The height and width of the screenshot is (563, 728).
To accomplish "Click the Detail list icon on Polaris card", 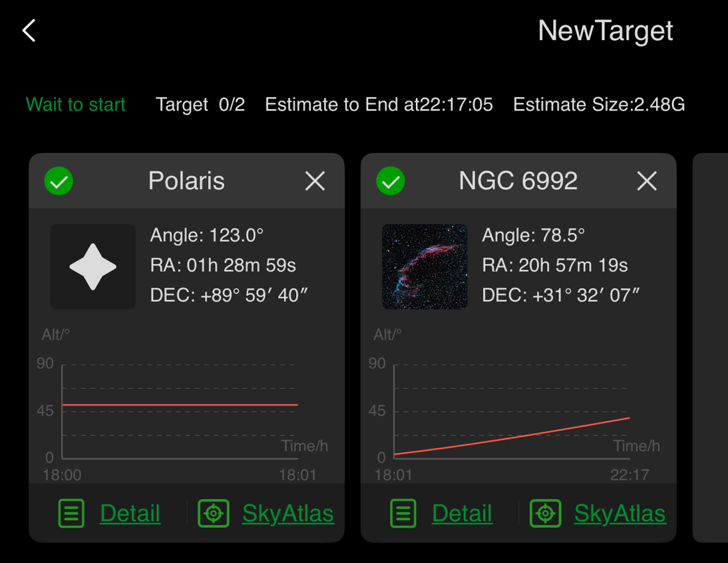I will click(71, 513).
